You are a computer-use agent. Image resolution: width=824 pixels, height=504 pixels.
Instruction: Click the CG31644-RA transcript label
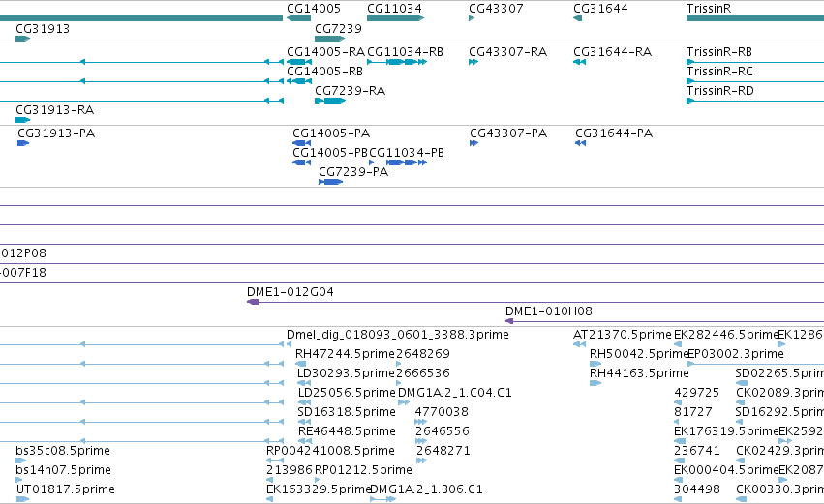pos(612,52)
